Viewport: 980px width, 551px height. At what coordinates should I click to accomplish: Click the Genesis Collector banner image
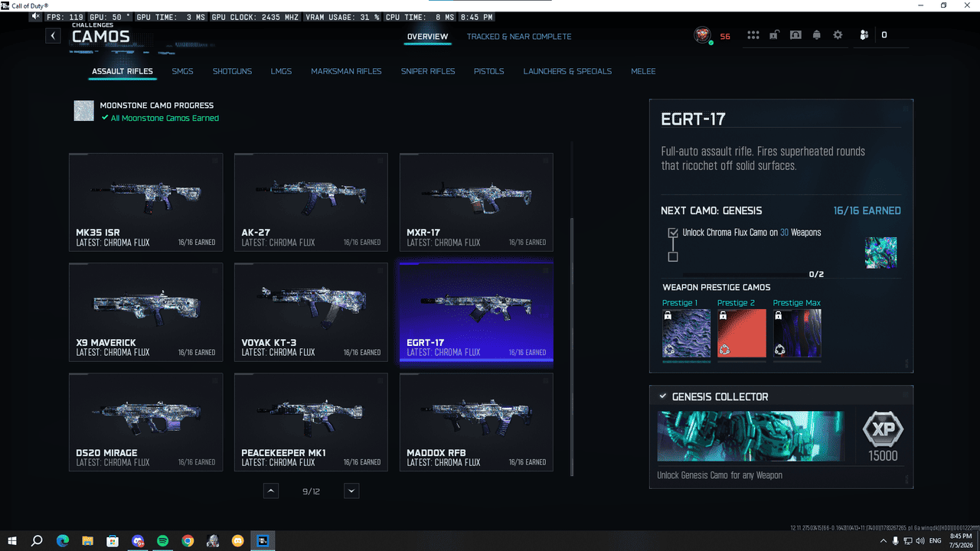750,437
